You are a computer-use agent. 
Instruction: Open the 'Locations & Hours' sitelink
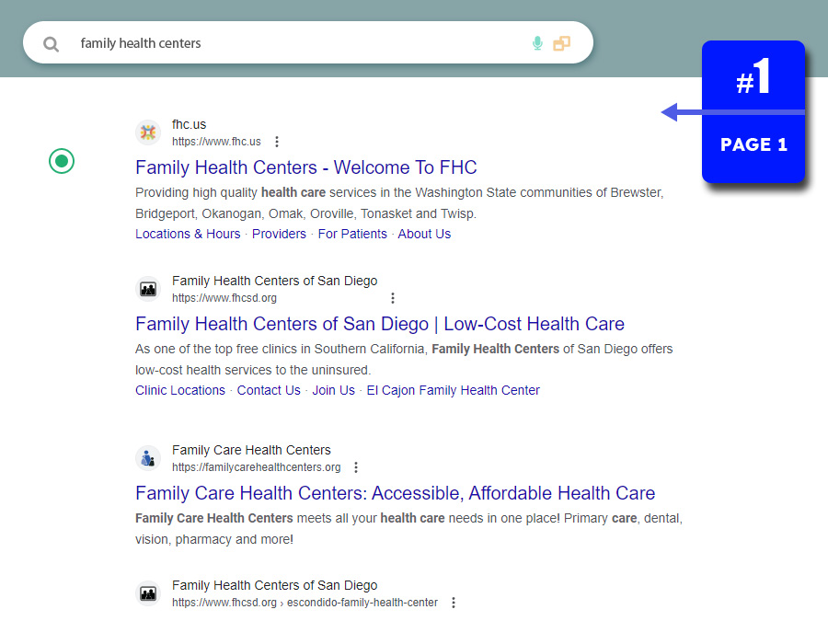[188, 234]
